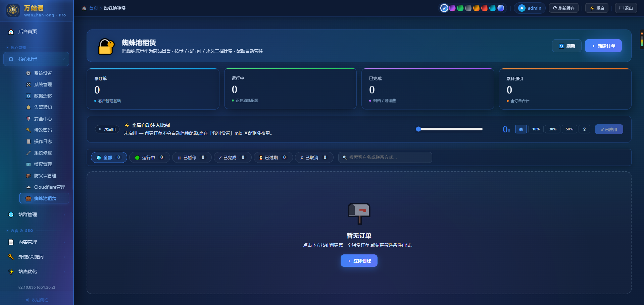The height and width of the screenshot is (305, 644).
Task: Click the card icon for 授权管理
Action: click(29, 164)
